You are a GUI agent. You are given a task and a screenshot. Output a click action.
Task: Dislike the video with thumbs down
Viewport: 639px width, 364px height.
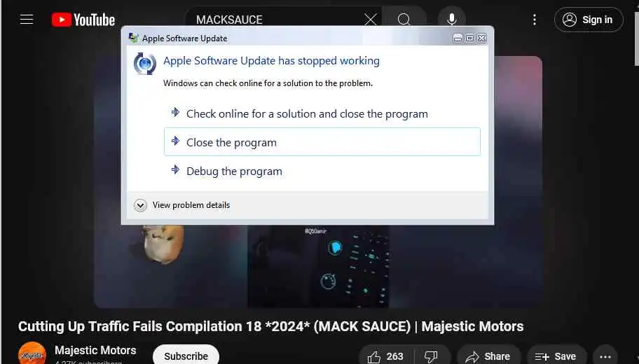[x=431, y=356]
